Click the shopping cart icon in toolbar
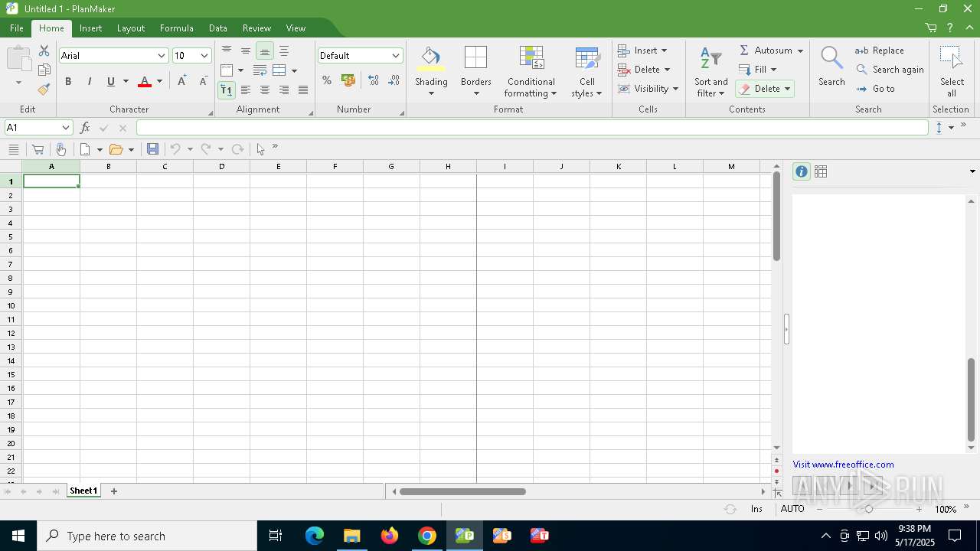 tap(37, 149)
